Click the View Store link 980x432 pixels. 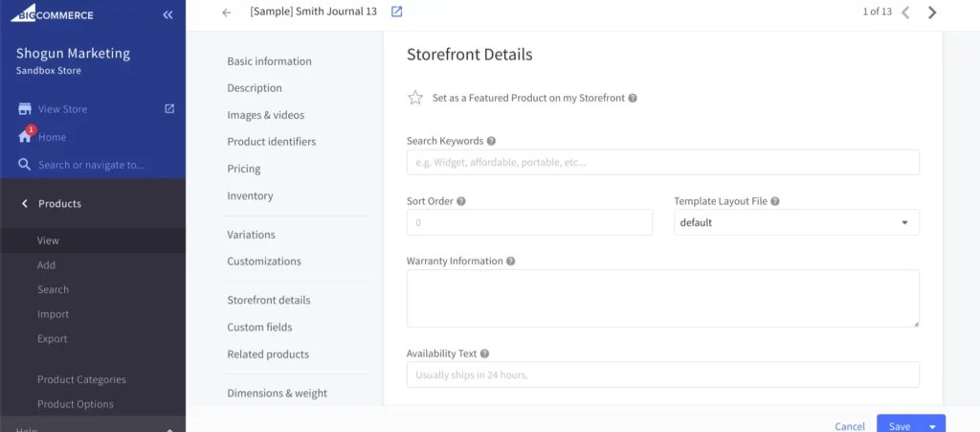tap(62, 109)
